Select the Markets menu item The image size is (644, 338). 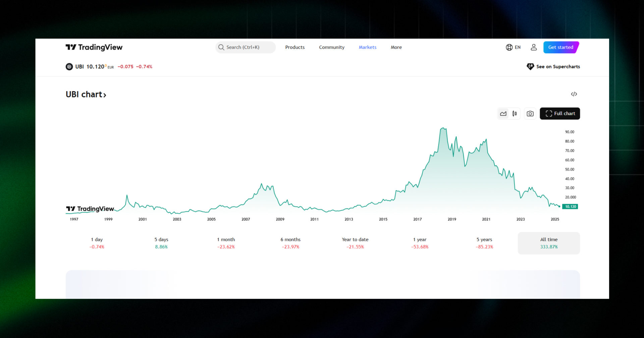(x=367, y=47)
